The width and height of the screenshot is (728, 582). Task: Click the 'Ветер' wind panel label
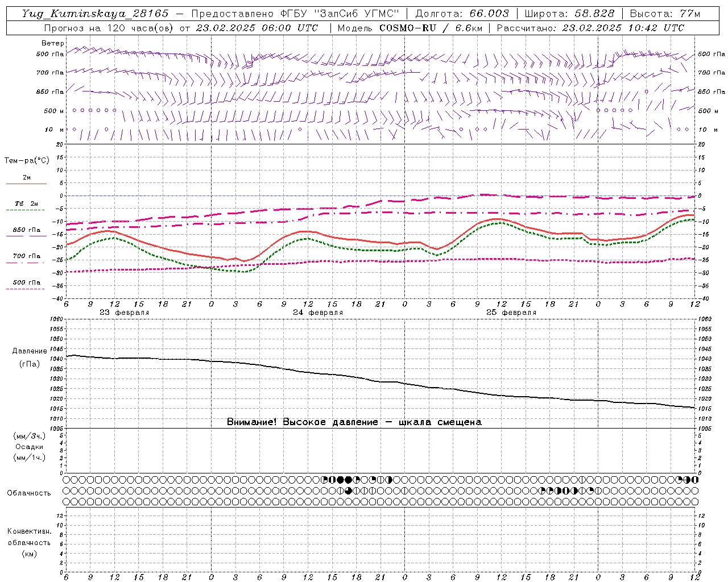53,43
